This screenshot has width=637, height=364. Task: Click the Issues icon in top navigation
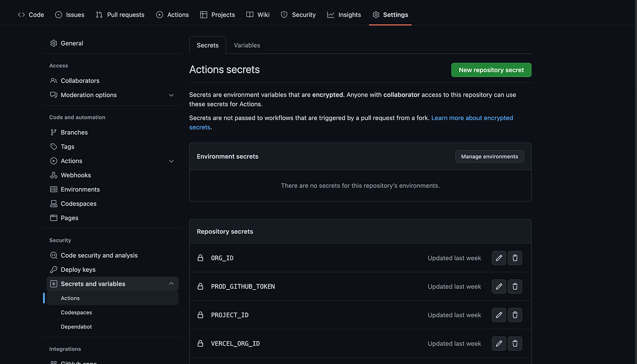tap(58, 14)
